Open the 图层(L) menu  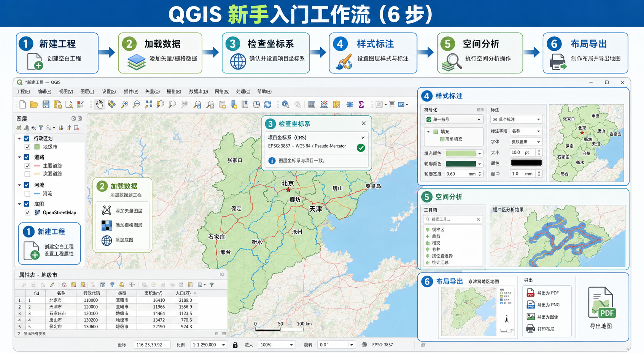click(x=87, y=92)
